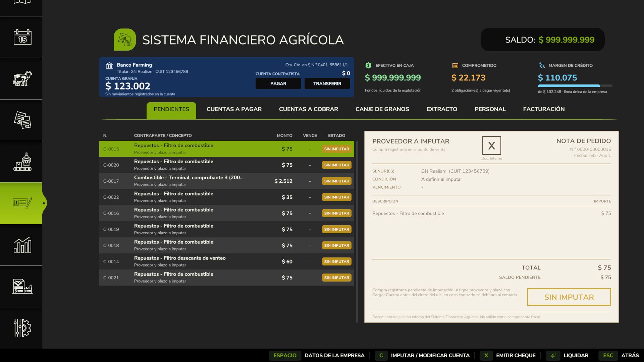Select row C-0022 with amount $ 35
Image resolution: width=644 pixels, height=362 pixels.
click(227, 197)
